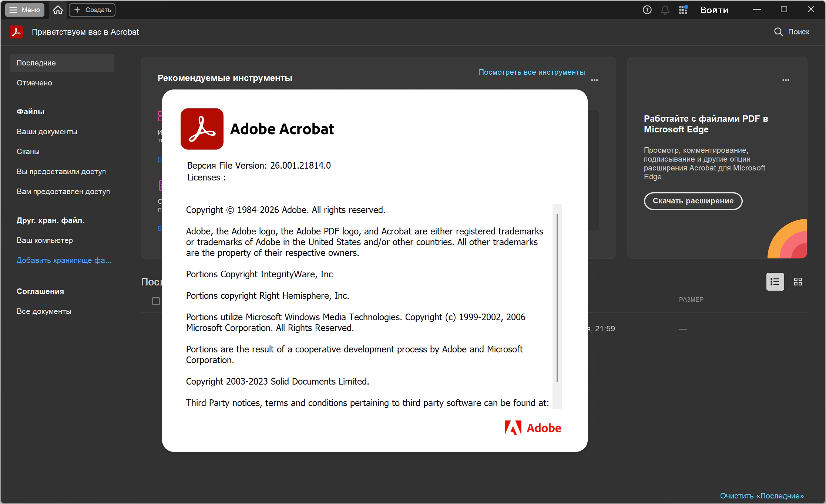The width and height of the screenshot is (826, 504).
Task: Tick the select-all checkbox in recent files
Action: pos(156,301)
